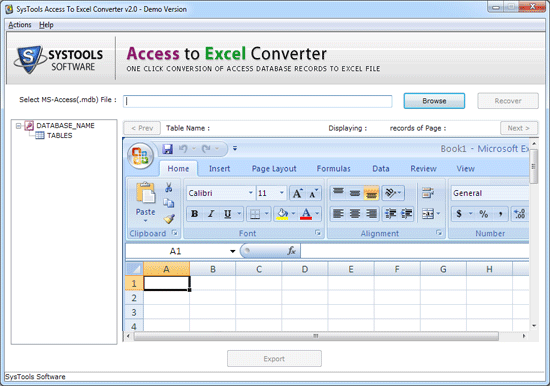The height and width of the screenshot is (386, 550).
Task: Click the Redo arrow icon
Action: pyautogui.click(x=206, y=149)
